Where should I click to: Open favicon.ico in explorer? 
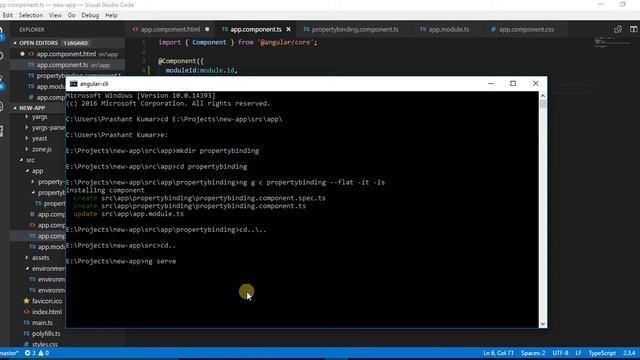tap(47, 301)
